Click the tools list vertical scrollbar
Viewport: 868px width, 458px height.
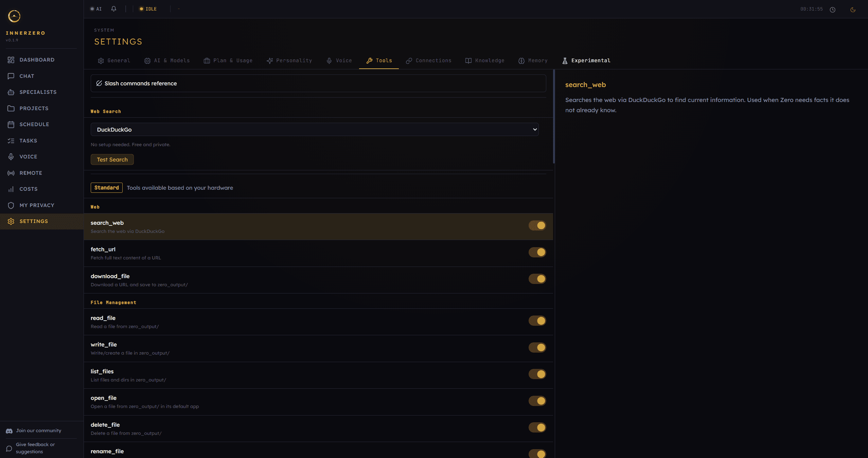tap(554, 117)
